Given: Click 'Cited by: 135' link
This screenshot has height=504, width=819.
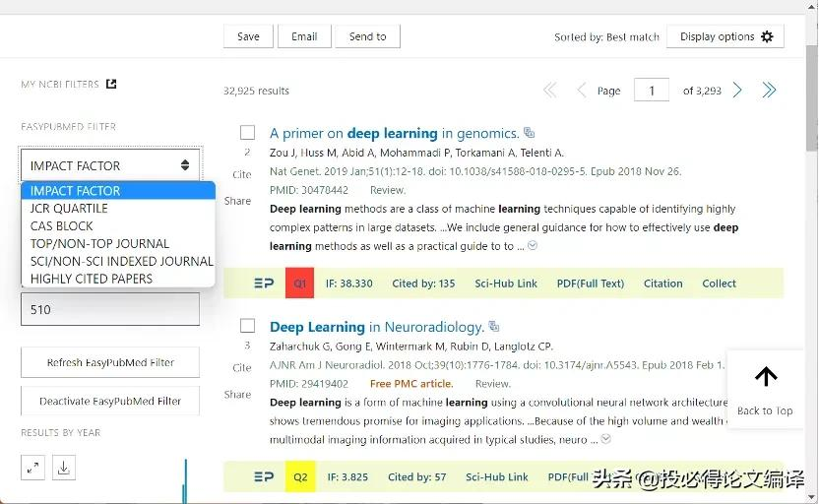Looking at the screenshot, I should click(423, 283).
